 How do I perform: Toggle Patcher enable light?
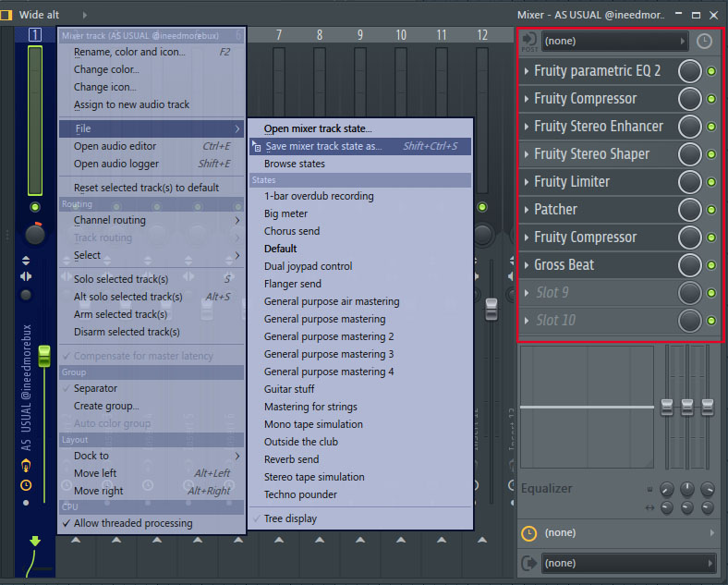[711, 210]
